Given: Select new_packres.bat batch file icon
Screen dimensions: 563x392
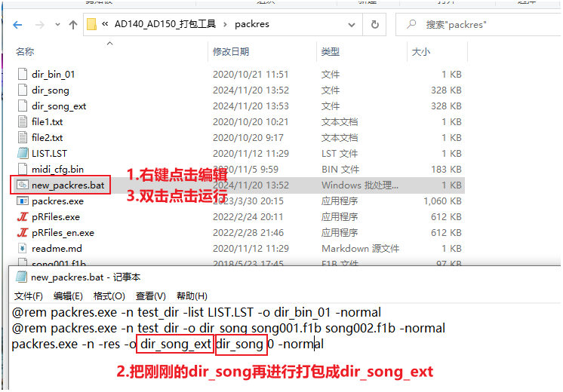Looking at the screenshot, I should [x=22, y=185].
